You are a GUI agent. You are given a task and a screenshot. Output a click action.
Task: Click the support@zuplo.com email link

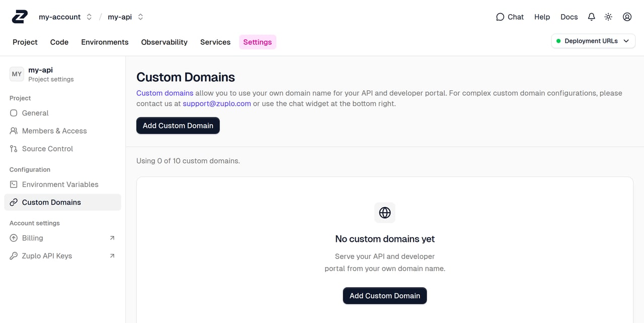tap(217, 104)
